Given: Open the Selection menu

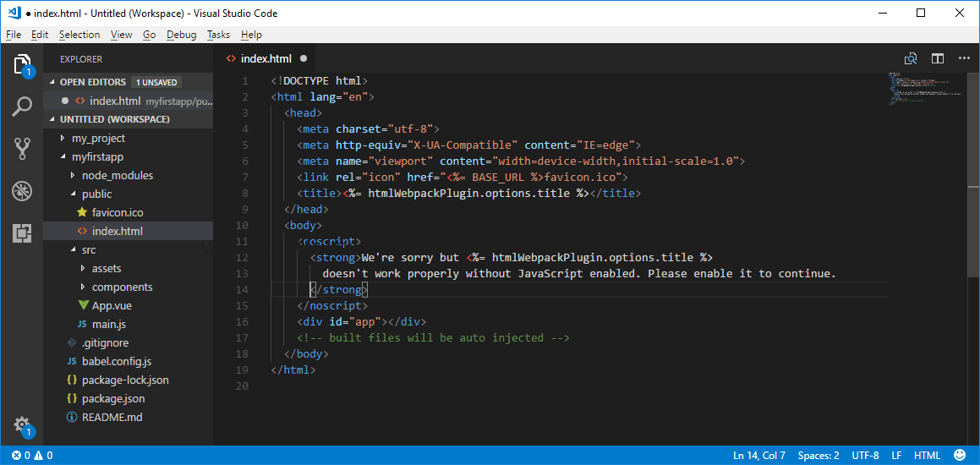Looking at the screenshot, I should pos(79,35).
